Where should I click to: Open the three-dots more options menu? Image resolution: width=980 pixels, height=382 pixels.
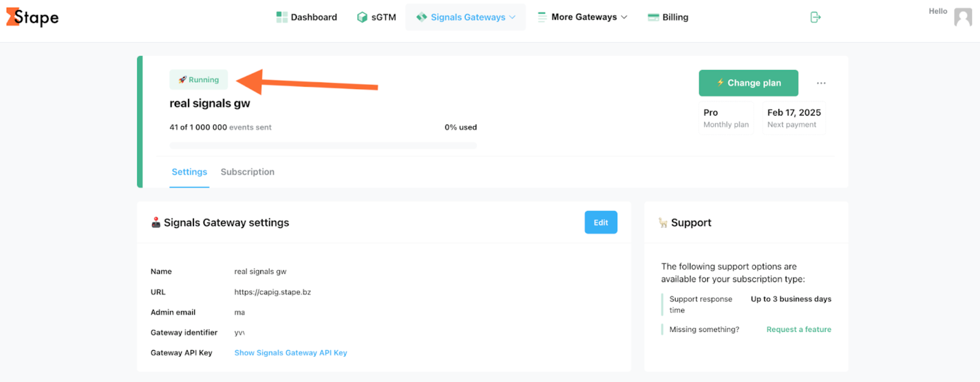pos(821,83)
